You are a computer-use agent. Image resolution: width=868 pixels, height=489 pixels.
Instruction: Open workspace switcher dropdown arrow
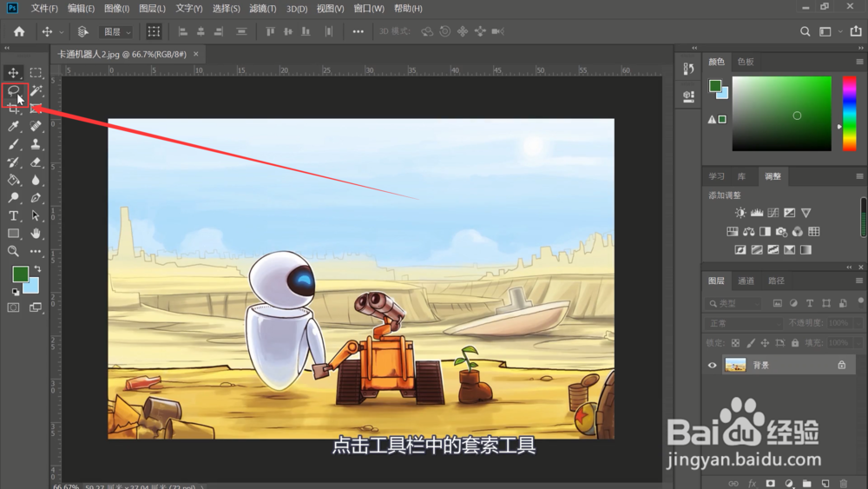click(839, 31)
